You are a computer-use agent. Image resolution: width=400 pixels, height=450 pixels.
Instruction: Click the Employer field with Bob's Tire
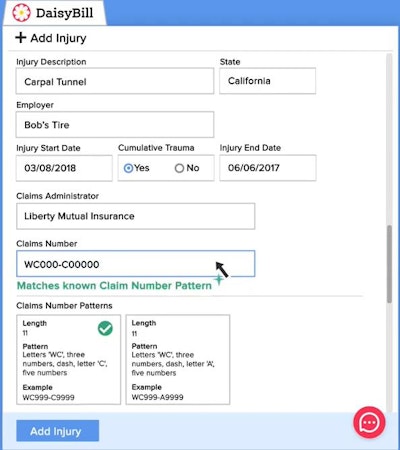(x=115, y=125)
